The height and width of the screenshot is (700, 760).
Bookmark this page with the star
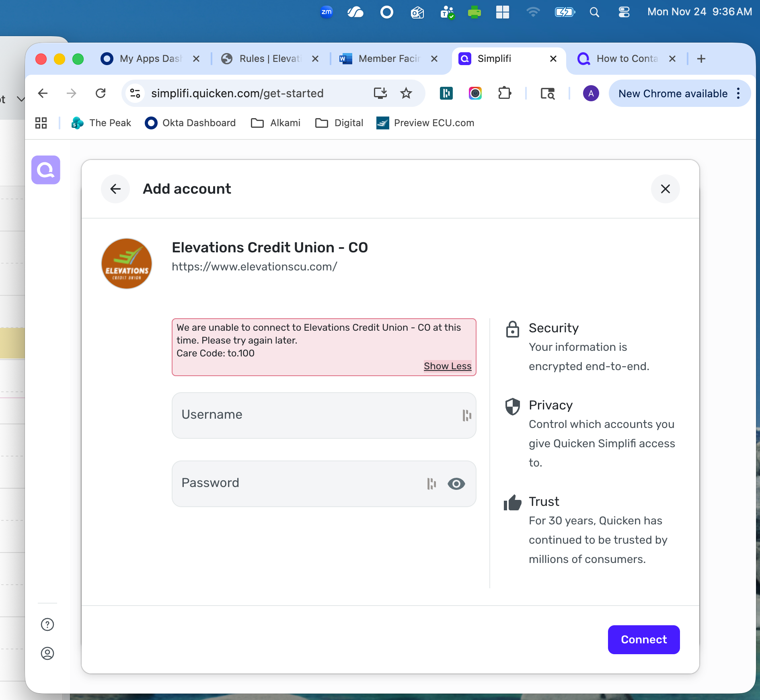(406, 93)
